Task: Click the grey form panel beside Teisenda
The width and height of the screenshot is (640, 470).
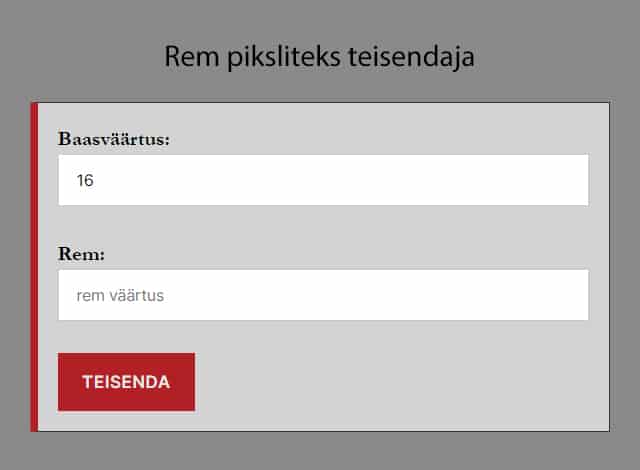Action: pos(400,382)
